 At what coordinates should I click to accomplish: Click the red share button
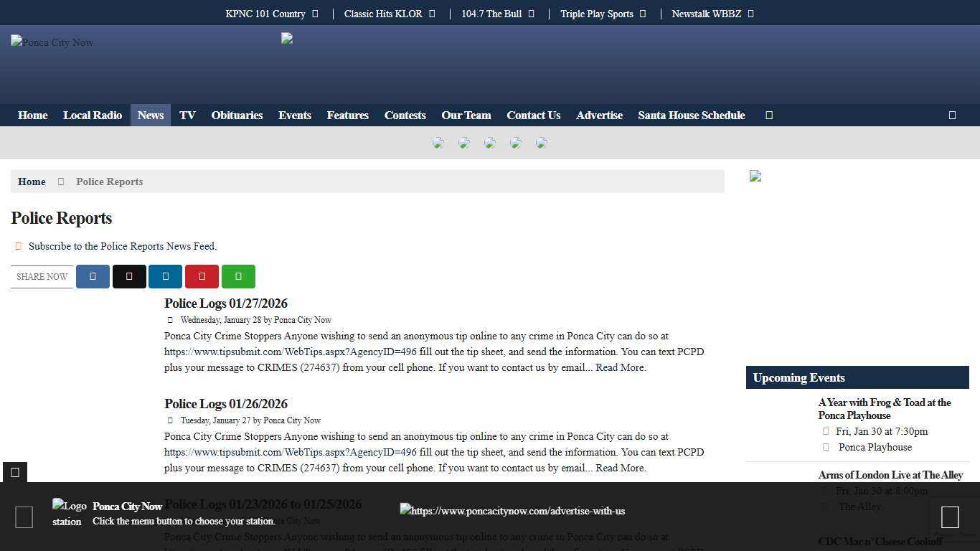coord(202,276)
